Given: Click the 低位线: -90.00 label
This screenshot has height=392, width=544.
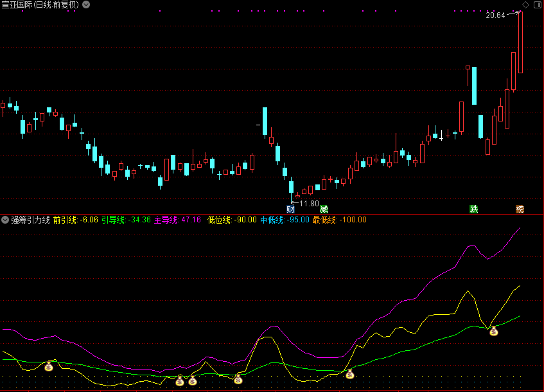Looking at the screenshot, I should point(232,220).
